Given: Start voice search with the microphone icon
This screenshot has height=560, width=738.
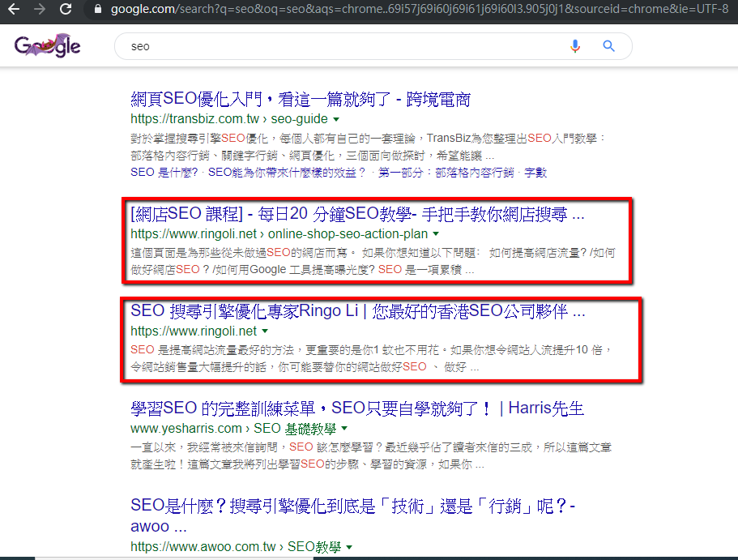Looking at the screenshot, I should tap(575, 46).
